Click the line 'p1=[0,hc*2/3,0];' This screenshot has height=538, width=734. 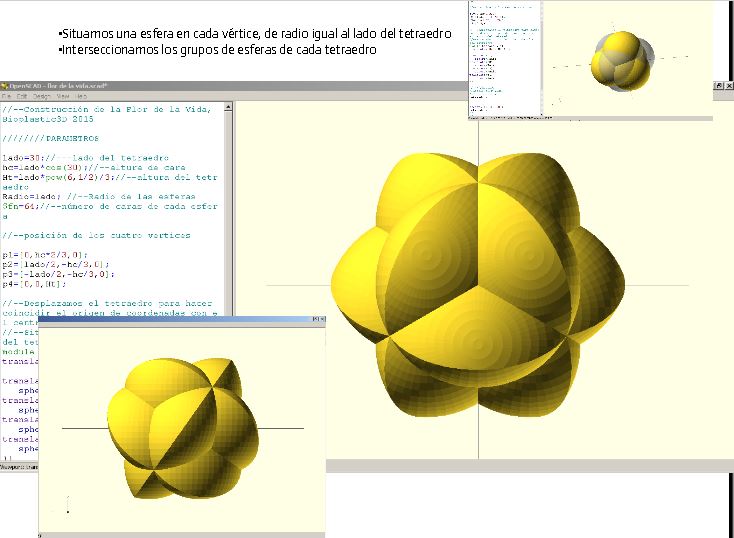point(44,255)
